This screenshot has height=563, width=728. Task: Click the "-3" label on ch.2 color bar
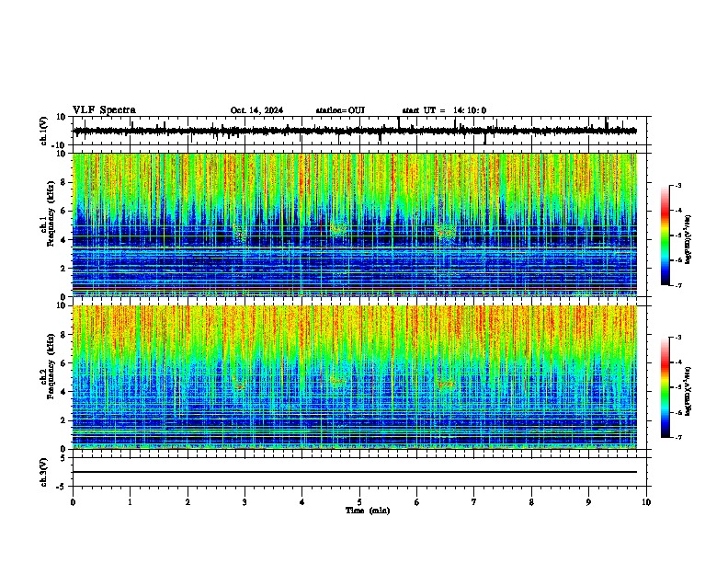tap(677, 338)
